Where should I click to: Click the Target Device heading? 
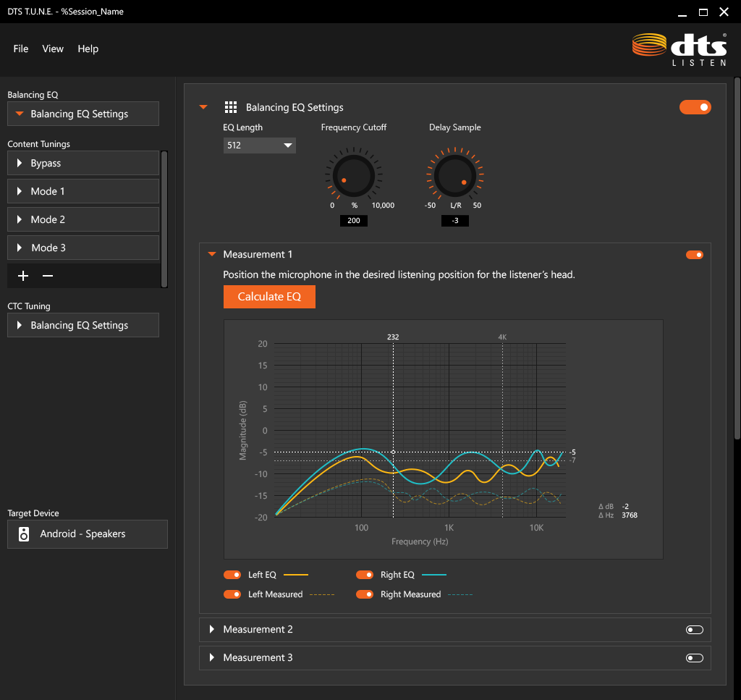tap(33, 513)
